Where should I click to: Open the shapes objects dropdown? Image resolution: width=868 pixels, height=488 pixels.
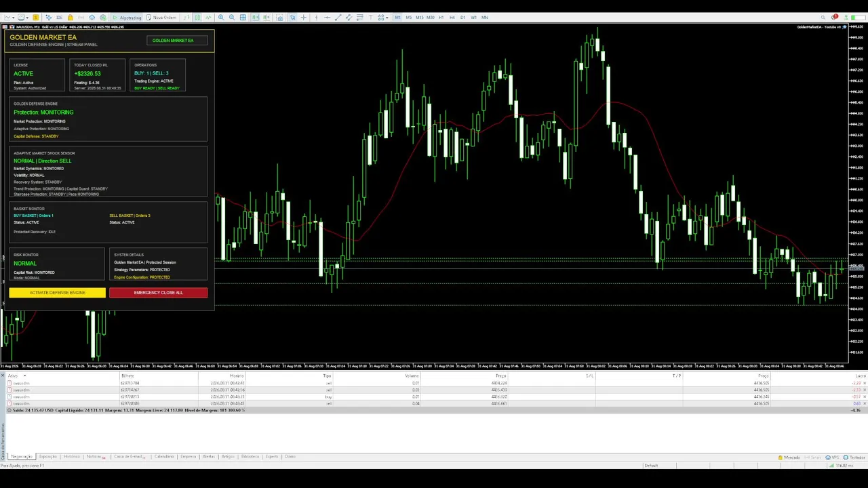[384, 17]
